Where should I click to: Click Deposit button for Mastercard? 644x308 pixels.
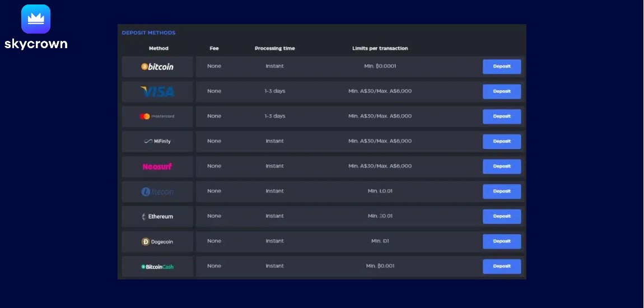click(x=502, y=116)
